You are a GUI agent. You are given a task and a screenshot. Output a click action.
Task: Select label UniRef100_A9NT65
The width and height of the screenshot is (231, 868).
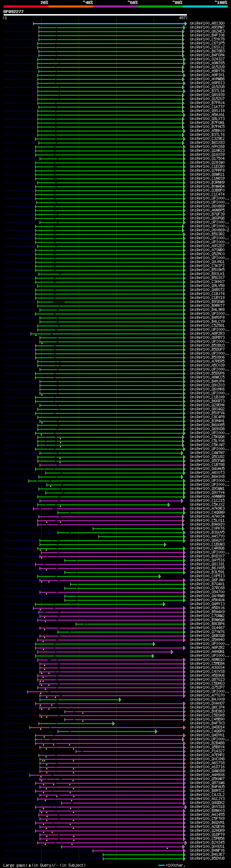click(207, 63)
